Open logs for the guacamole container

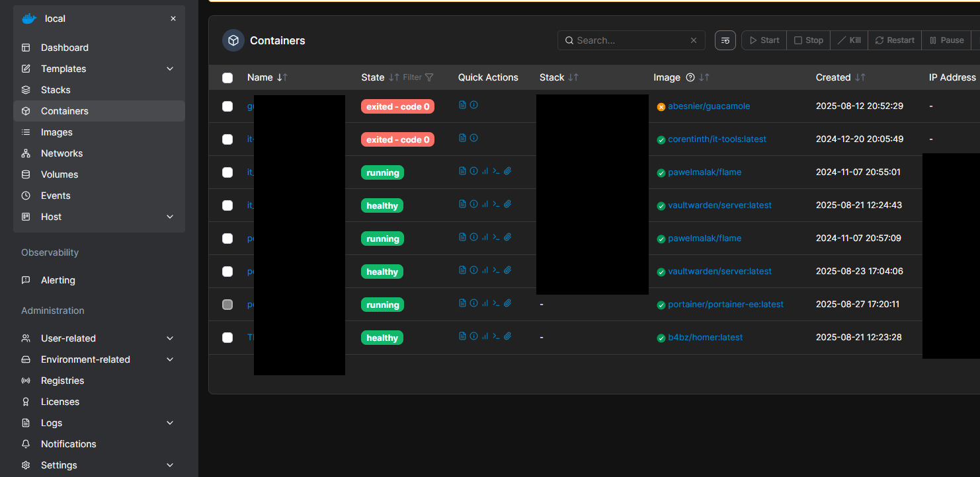(462, 105)
